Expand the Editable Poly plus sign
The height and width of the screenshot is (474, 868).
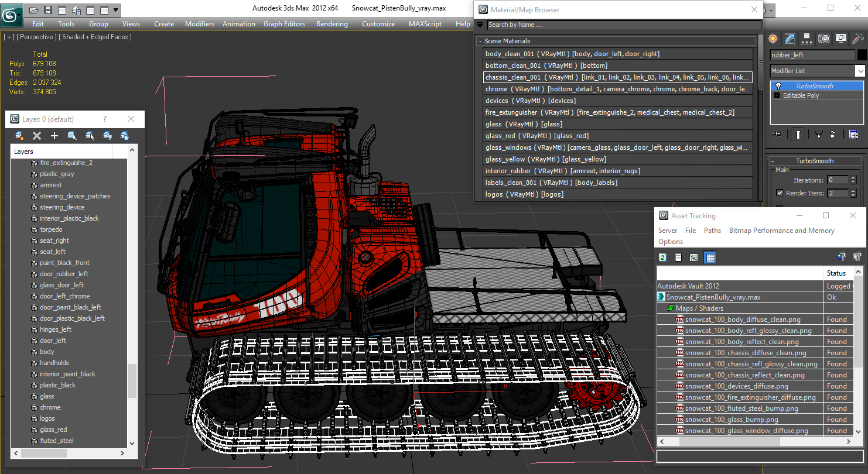pos(777,95)
